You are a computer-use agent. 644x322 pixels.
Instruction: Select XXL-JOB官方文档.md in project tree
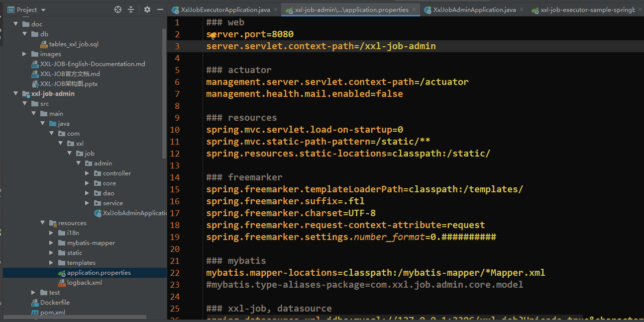click(x=70, y=74)
